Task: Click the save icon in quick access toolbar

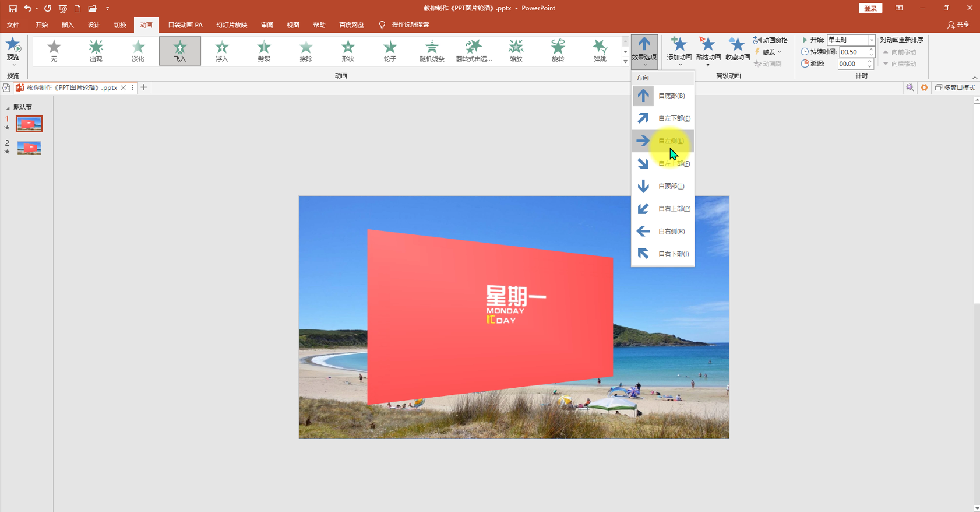Action: [13, 9]
